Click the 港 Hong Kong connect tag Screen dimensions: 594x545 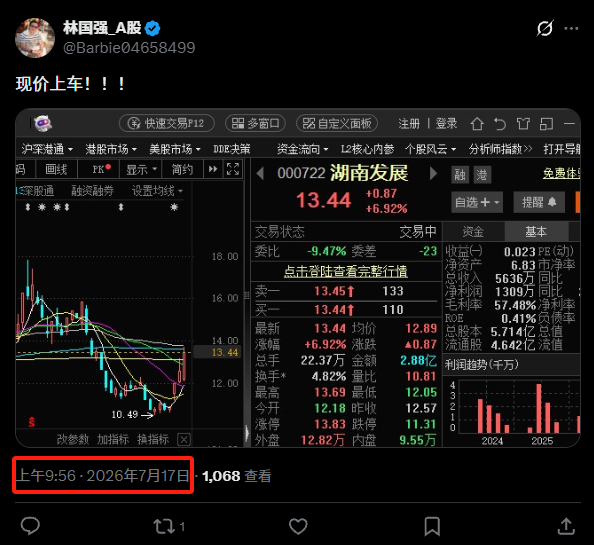pos(482,175)
